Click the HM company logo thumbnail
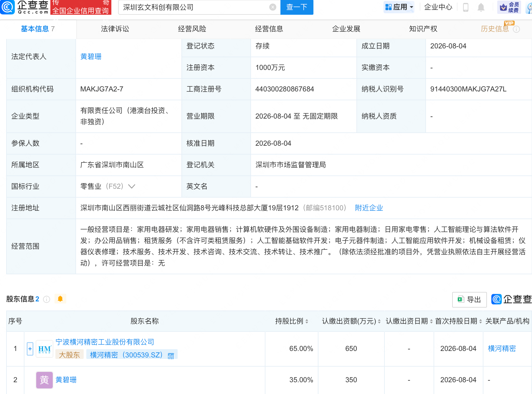The image size is (532, 394). click(44, 349)
